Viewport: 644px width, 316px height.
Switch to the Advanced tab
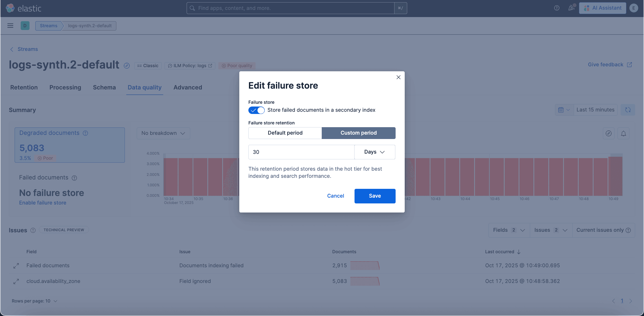click(187, 87)
